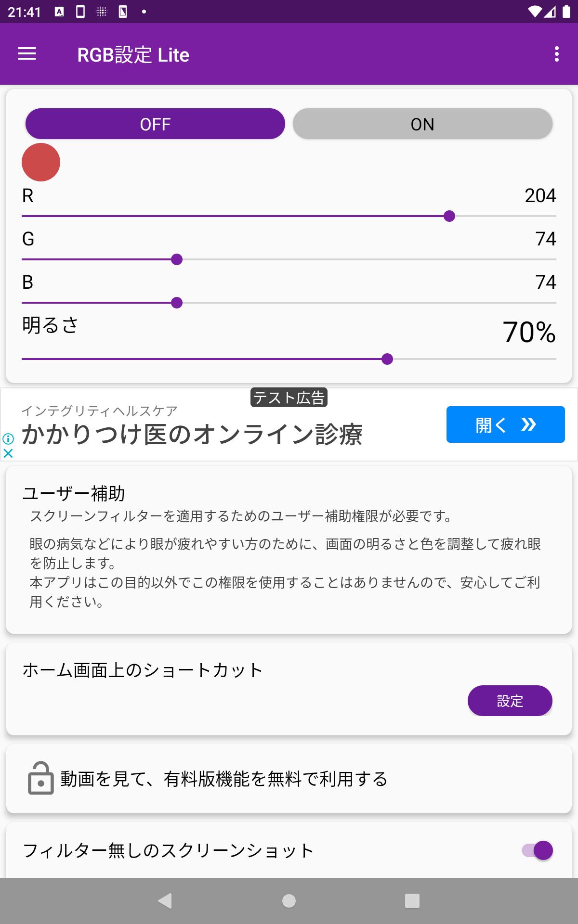
Task: Click the 設定 shortcut button
Action: pos(510,701)
